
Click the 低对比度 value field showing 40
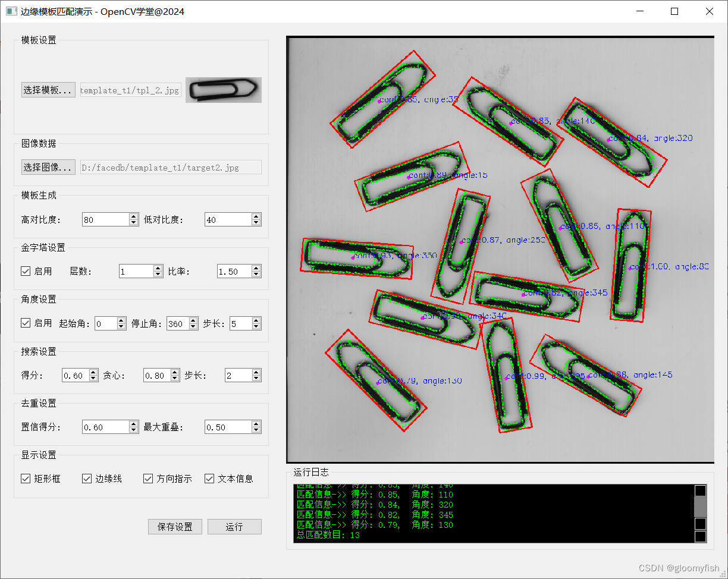[228, 219]
